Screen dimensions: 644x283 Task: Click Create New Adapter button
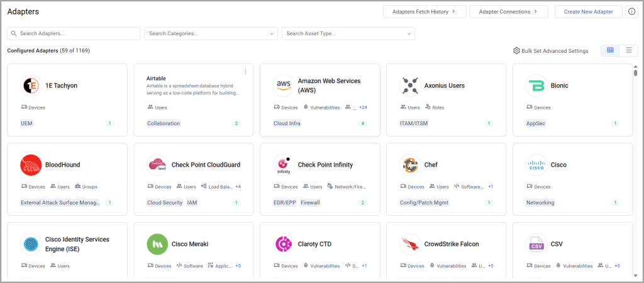tap(588, 12)
